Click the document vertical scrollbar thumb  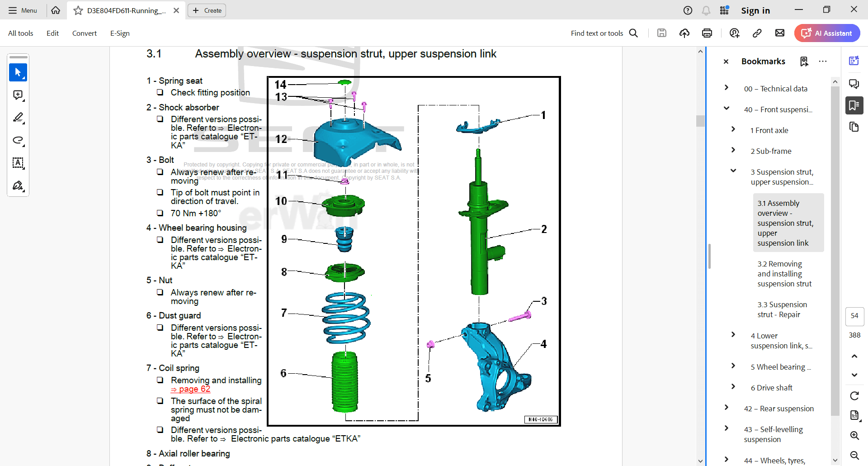click(x=700, y=121)
